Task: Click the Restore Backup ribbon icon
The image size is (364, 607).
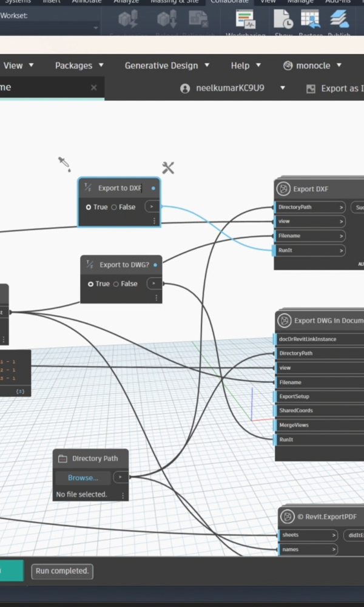Action: coord(310,19)
